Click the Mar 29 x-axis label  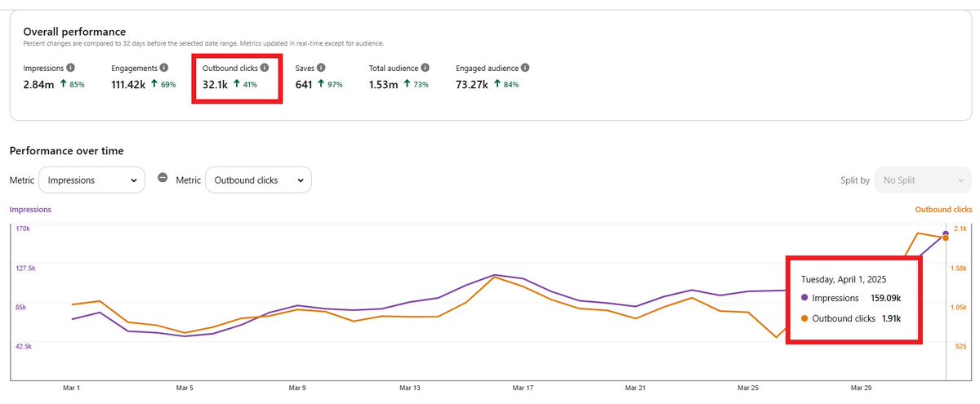(x=861, y=388)
